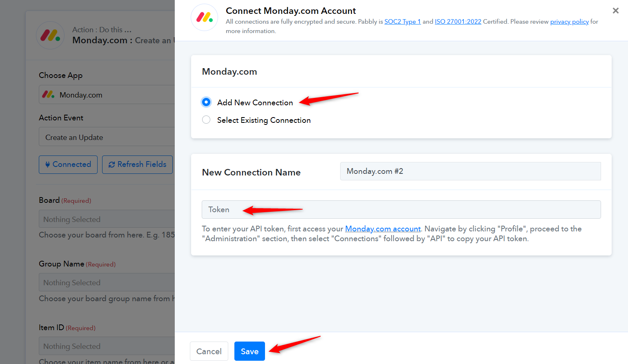This screenshot has width=628, height=364.
Task: Click the Monday.com logo in dialog header
Action: (205, 17)
